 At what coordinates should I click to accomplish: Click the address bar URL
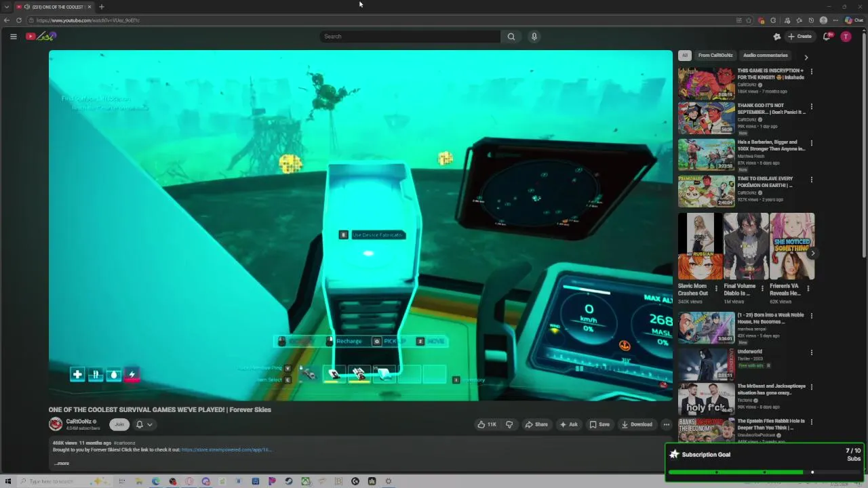click(x=88, y=20)
